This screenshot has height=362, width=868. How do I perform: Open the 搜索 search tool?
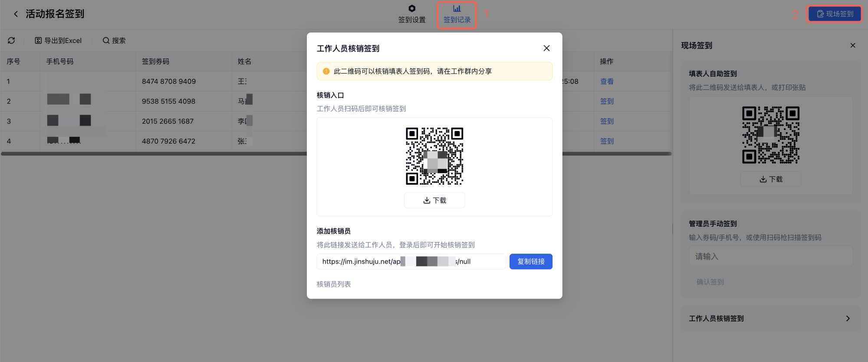point(114,40)
